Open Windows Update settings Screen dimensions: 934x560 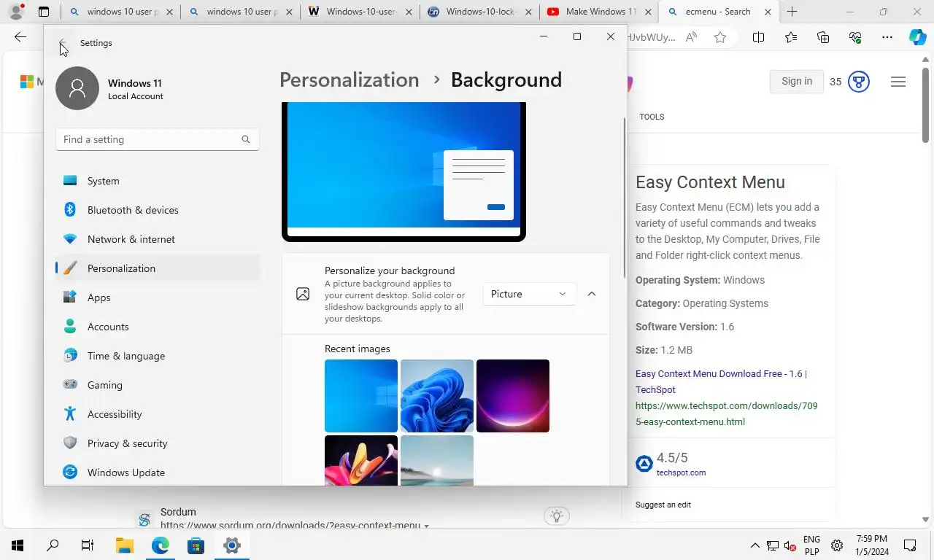click(158, 472)
